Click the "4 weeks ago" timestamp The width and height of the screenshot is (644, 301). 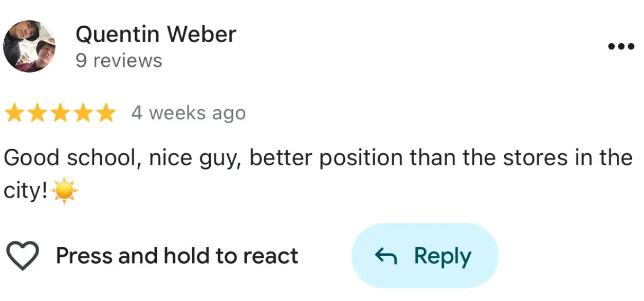[188, 113]
